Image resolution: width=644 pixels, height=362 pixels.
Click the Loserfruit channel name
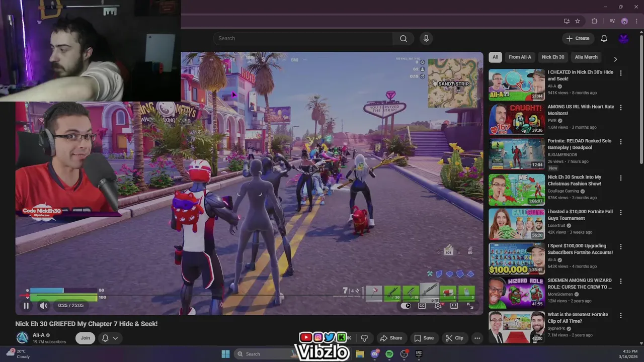pos(556,226)
